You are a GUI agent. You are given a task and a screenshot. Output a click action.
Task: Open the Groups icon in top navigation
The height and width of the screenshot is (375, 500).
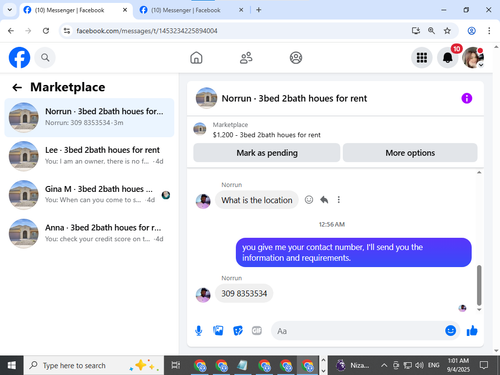[x=296, y=58]
